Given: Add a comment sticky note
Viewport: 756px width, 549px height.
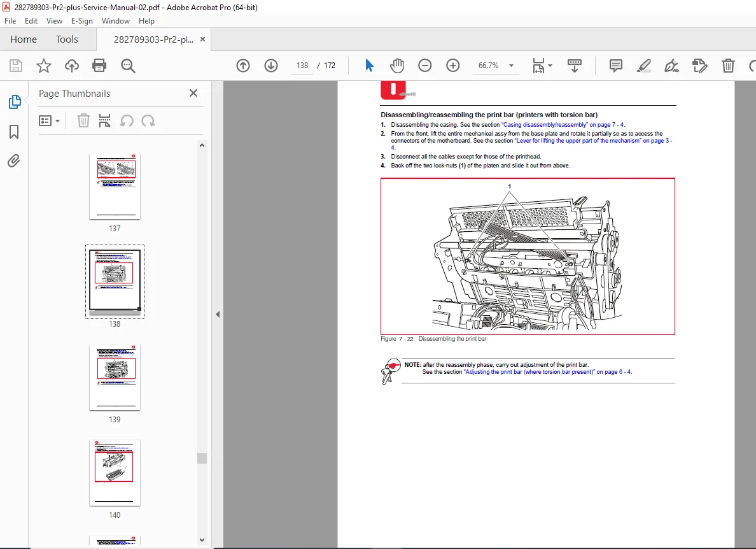Looking at the screenshot, I should [x=616, y=66].
